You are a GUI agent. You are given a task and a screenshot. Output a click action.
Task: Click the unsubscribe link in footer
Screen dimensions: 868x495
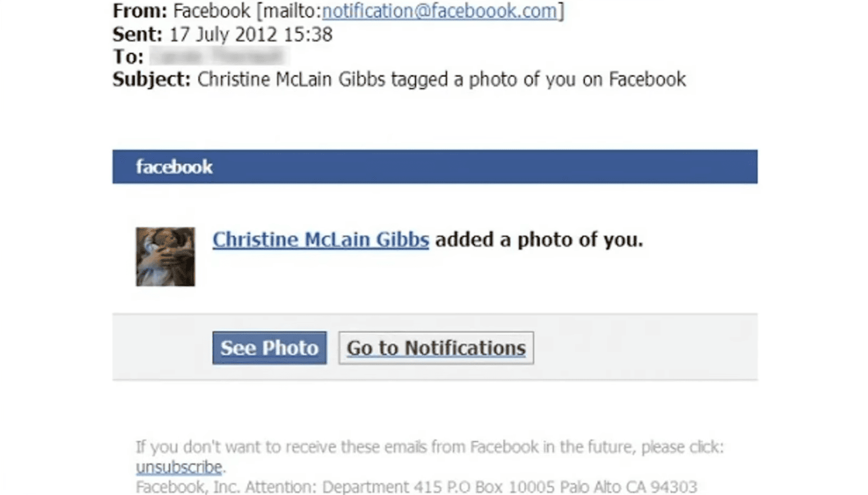[x=179, y=467]
